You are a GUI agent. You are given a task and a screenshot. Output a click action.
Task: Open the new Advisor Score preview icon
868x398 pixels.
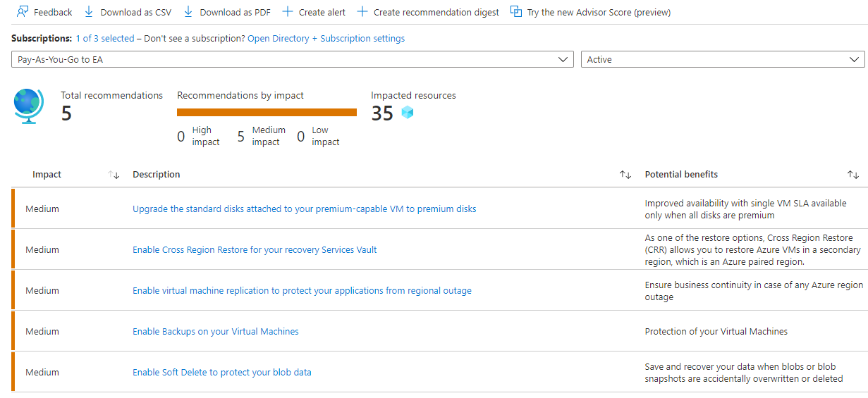516,12
